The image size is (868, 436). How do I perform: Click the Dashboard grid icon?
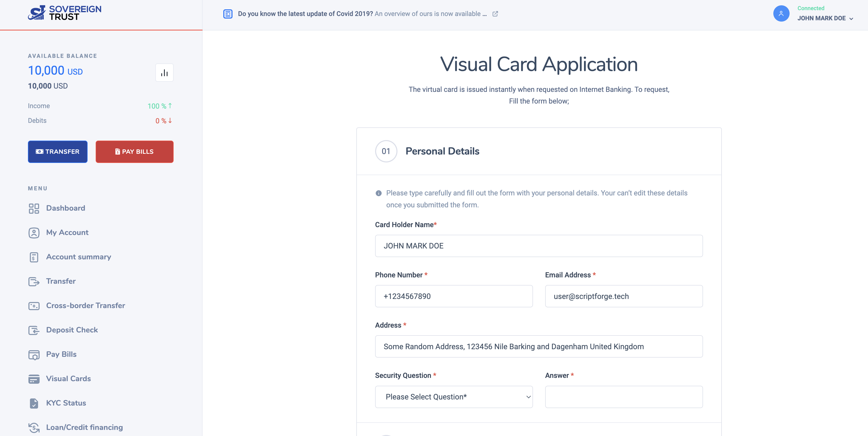34,208
